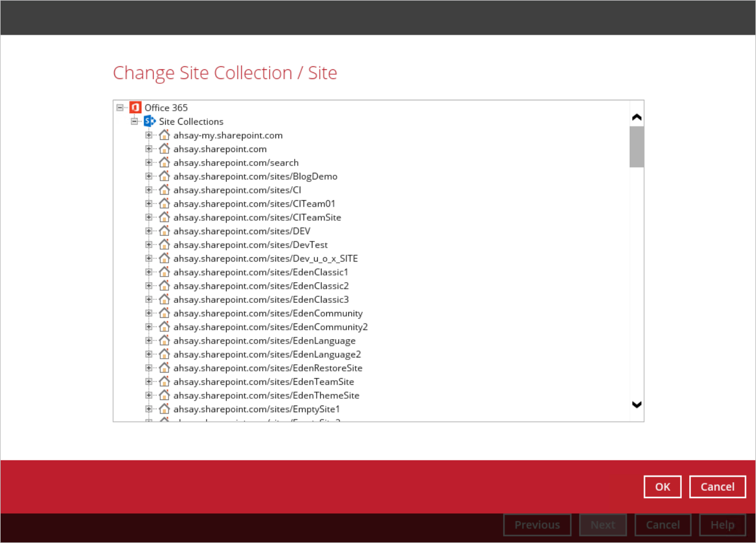Expand the sites/DevTest node
This screenshot has height=543, width=756.
point(149,244)
